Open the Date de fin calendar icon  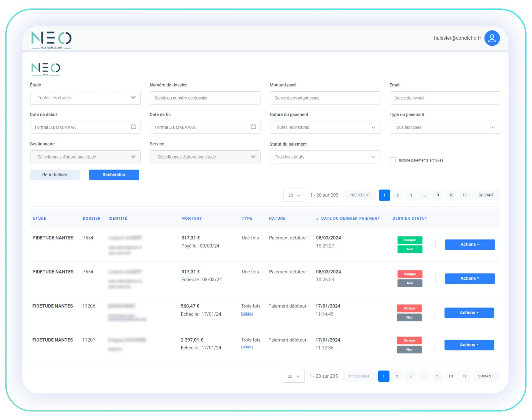coord(253,127)
